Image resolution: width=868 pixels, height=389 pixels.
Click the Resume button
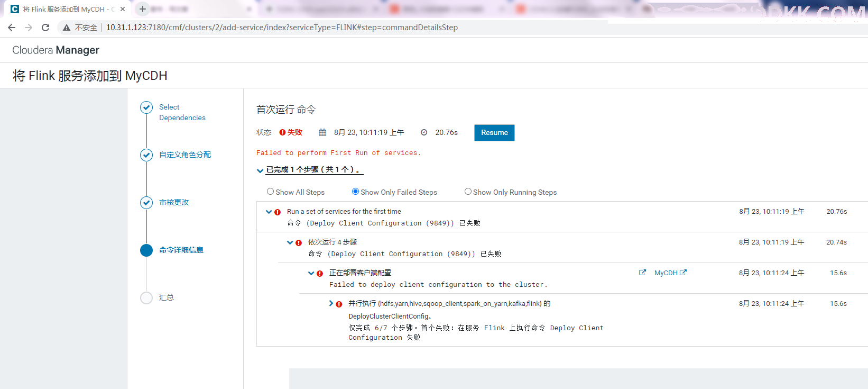tap(494, 133)
